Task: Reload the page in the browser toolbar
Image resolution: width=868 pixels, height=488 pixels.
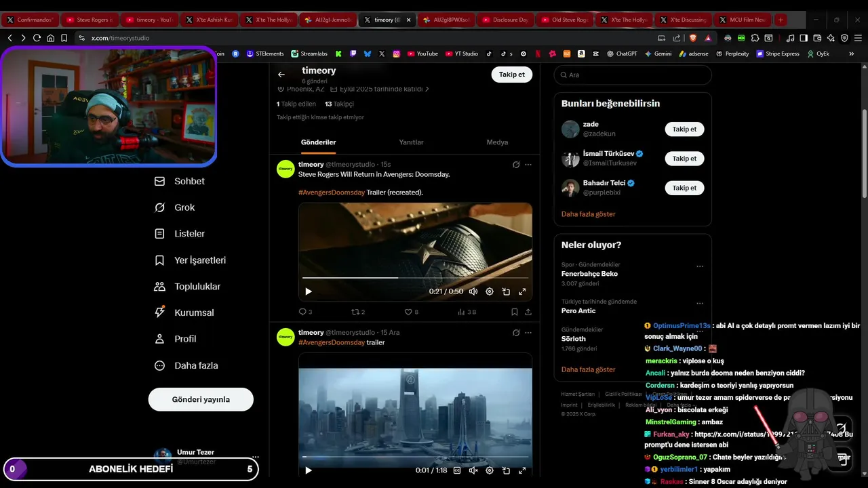Action: (37, 38)
